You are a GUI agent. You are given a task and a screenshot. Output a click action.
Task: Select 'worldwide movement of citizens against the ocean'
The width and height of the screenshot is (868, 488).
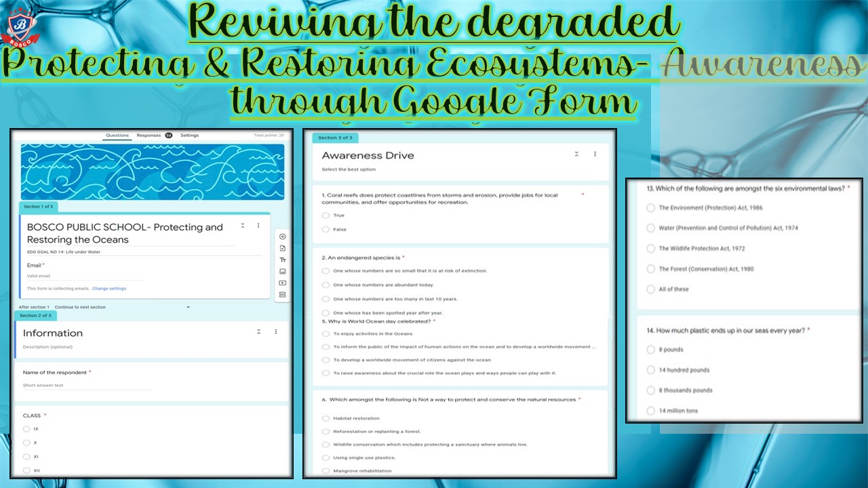tap(325, 360)
